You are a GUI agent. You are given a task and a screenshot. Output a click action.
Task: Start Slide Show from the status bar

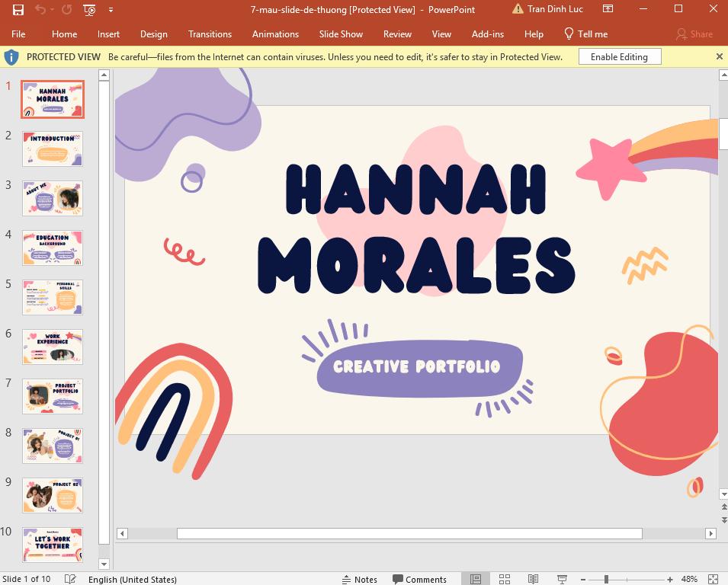point(563,578)
